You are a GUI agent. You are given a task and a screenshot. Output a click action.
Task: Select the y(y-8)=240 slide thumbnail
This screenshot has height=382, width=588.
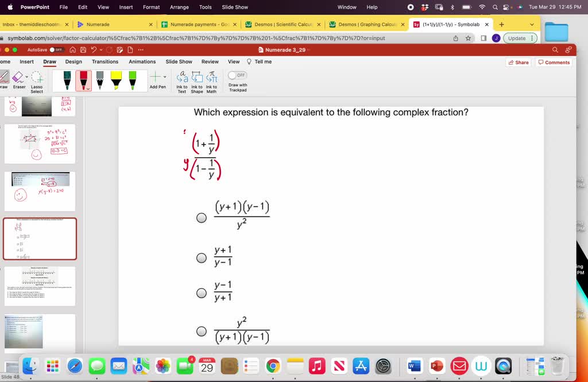tap(40, 192)
